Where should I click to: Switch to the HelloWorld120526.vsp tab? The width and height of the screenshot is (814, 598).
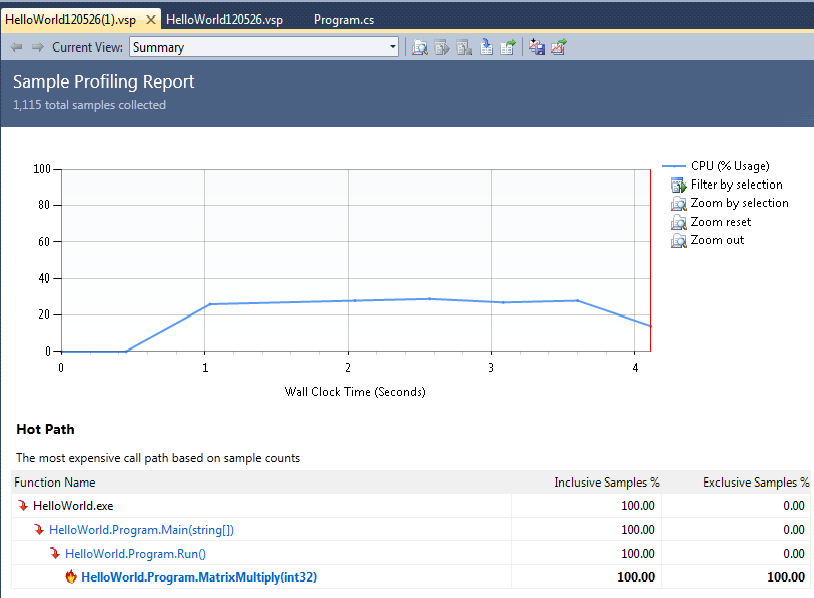pyautogui.click(x=222, y=19)
